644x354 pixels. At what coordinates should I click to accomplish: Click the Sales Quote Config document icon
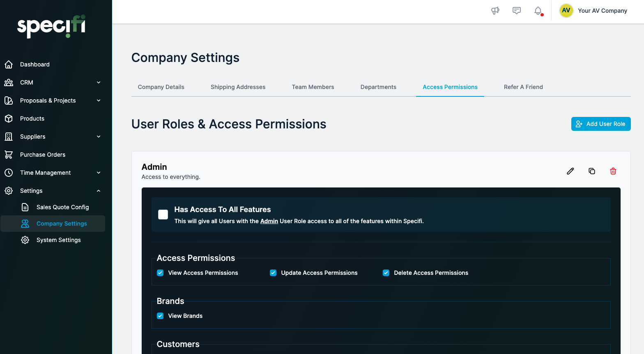point(25,207)
